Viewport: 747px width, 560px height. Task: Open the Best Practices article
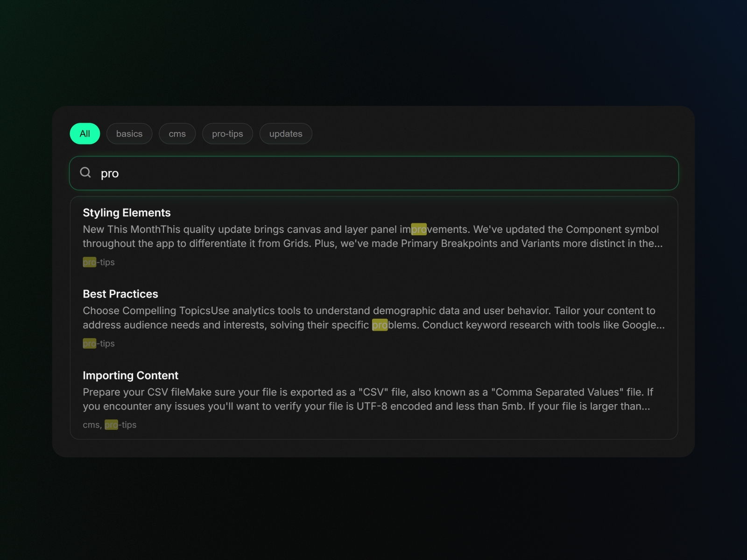pyautogui.click(x=120, y=294)
